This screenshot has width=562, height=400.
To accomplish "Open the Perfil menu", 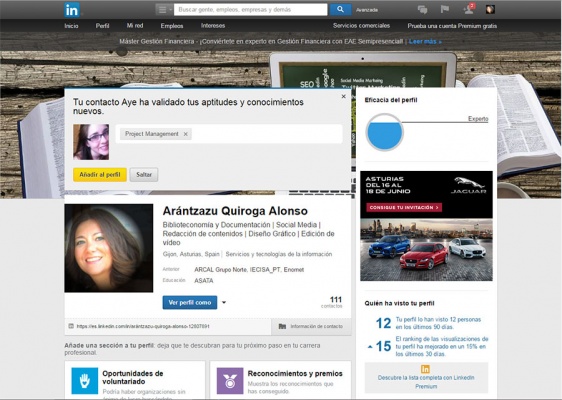I will pyautogui.click(x=102, y=26).
